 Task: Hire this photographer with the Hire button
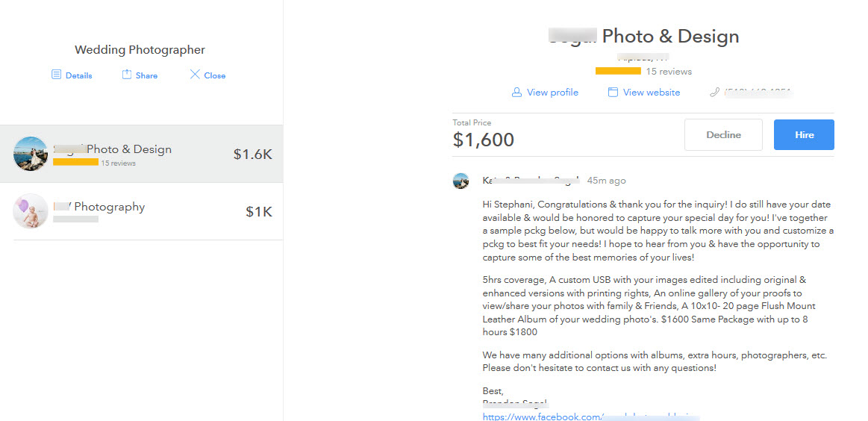804,135
